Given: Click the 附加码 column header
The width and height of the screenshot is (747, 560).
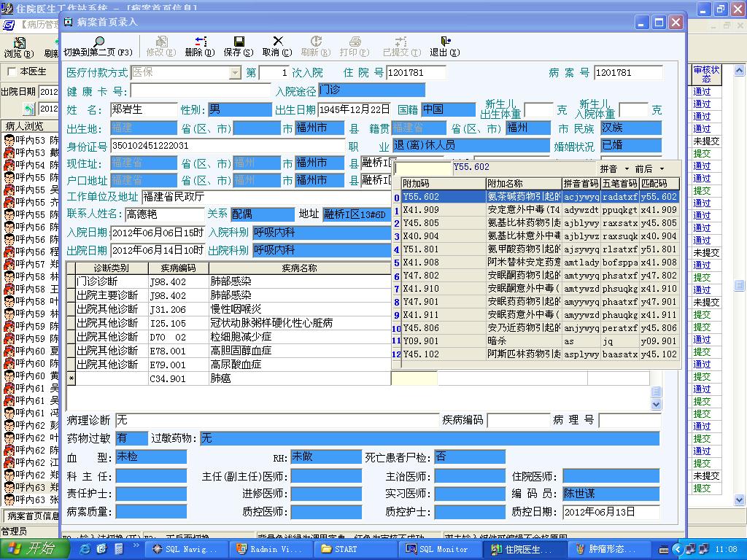Looking at the screenshot, I should pos(443,183).
